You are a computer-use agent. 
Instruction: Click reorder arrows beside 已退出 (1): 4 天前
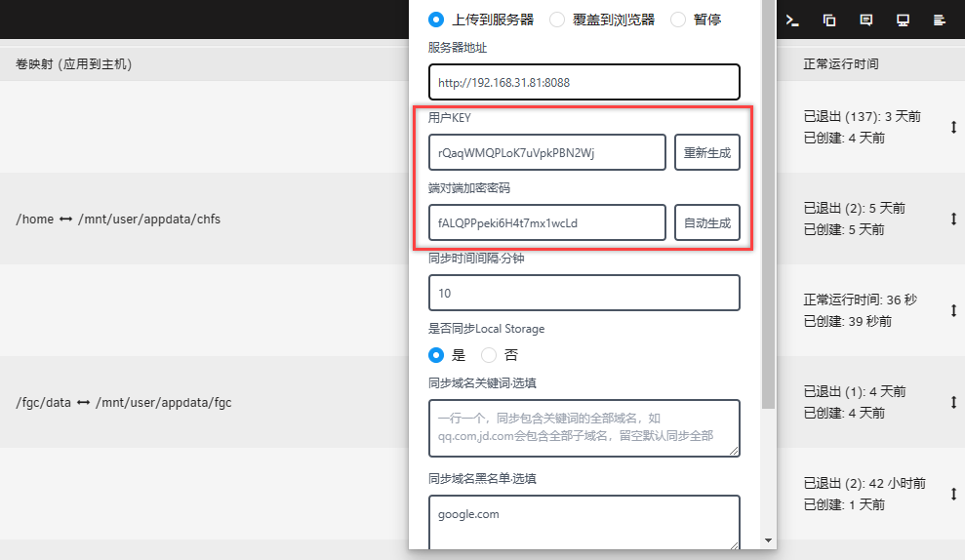coord(953,403)
